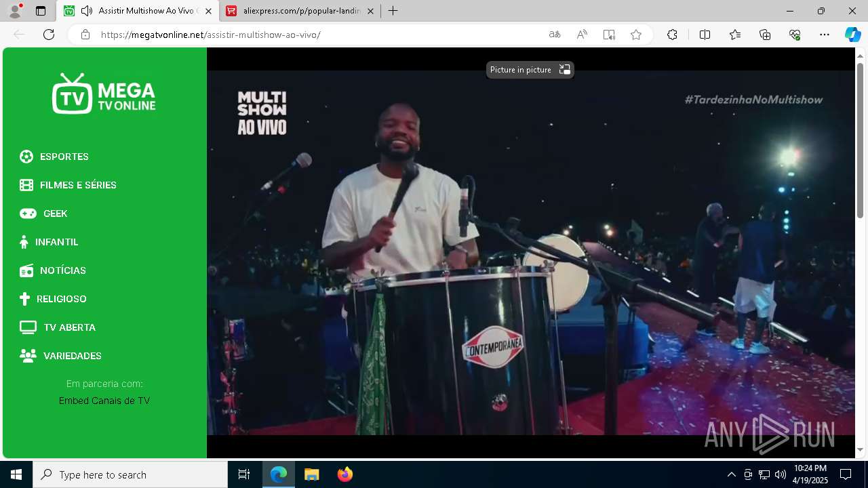Screen dimensions: 868x488
Task: Click the Religioso cross icon
Action: (x=24, y=299)
